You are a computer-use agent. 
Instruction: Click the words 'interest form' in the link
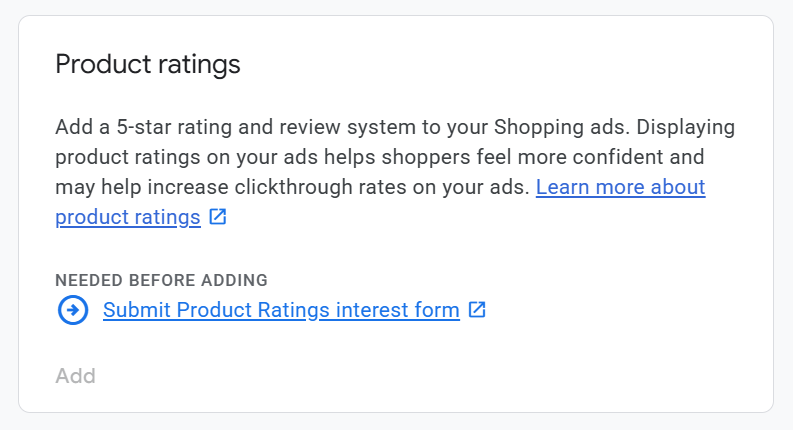tap(397, 310)
